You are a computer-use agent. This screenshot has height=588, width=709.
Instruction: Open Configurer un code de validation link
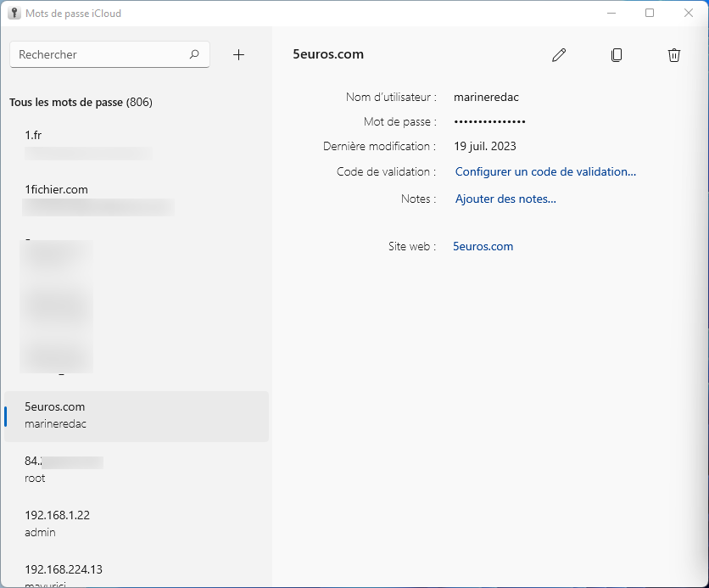pos(545,172)
